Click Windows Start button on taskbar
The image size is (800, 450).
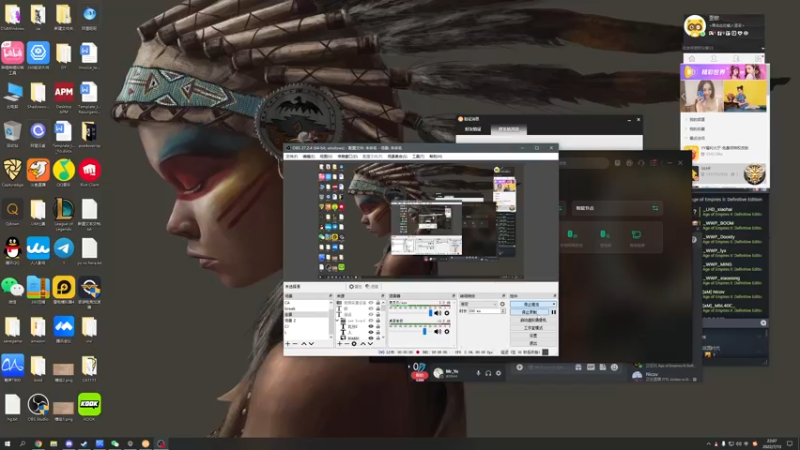[x=7, y=444]
